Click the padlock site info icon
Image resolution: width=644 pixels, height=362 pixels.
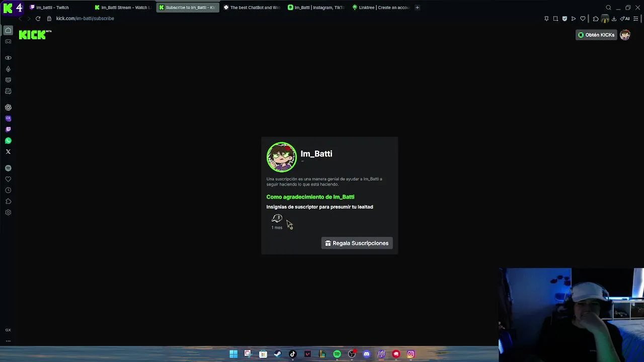pyautogui.click(x=49, y=19)
